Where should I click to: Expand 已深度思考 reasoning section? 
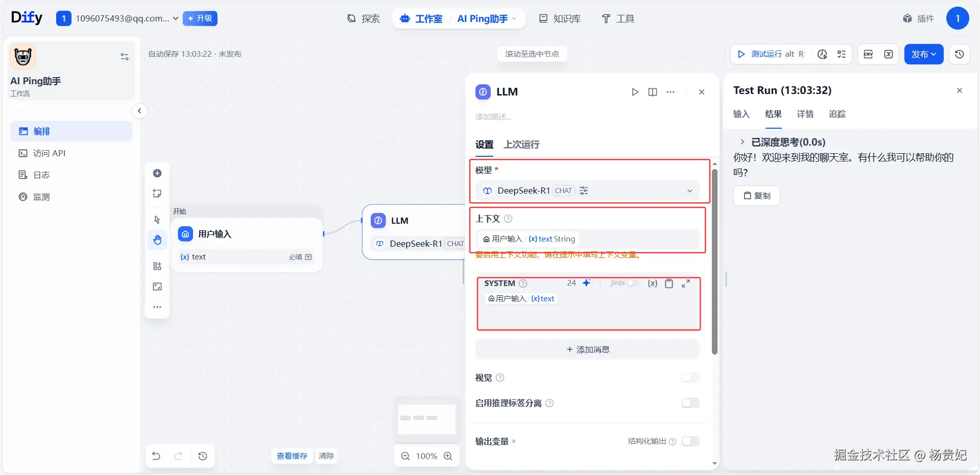tap(782, 142)
